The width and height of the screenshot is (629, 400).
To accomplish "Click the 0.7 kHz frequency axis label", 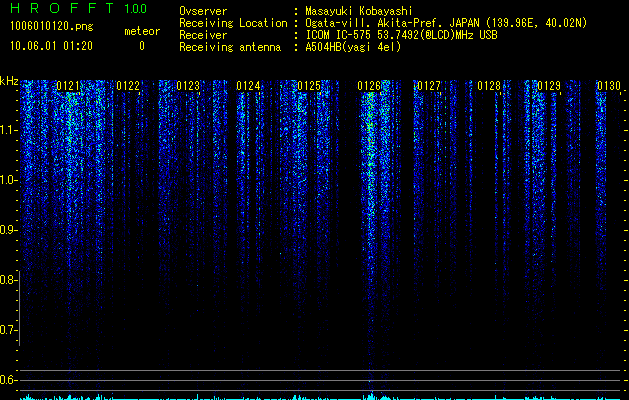I will (8, 330).
